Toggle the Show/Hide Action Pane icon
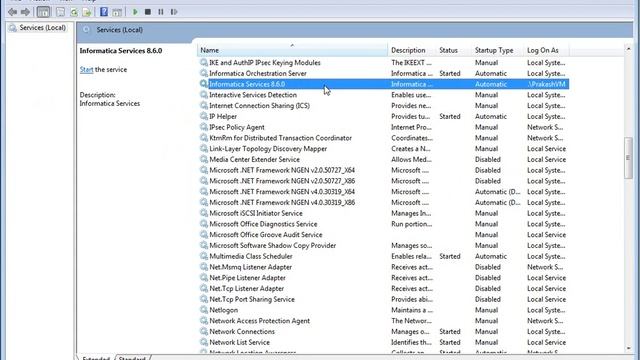Image resolution: width=640 pixels, height=360 pixels. pyautogui.click(x=117, y=12)
